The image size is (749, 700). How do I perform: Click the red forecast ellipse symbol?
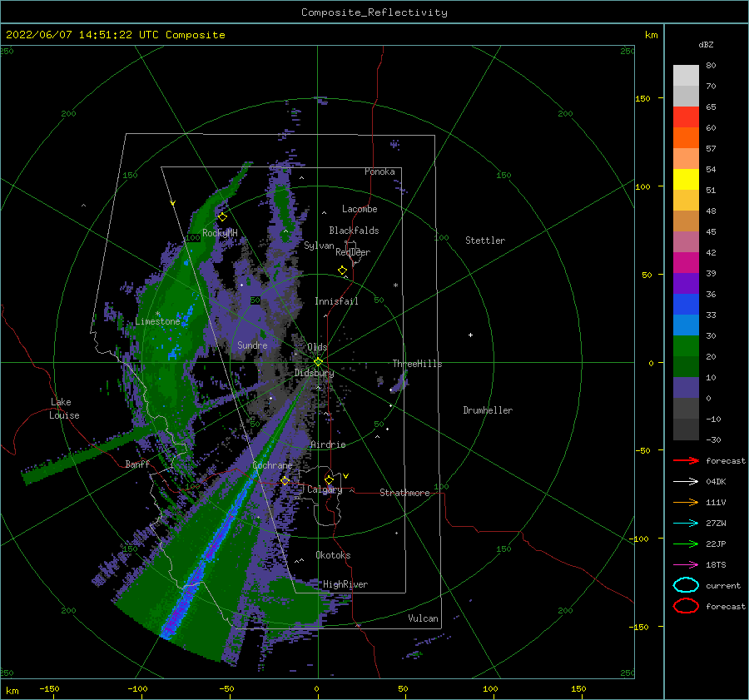pos(686,606)
